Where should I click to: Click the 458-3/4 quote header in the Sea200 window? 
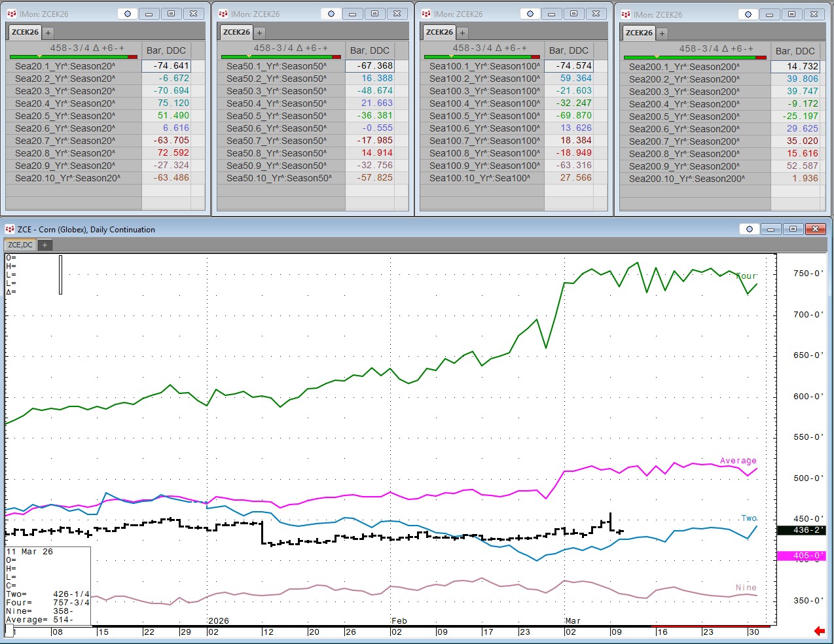coord(716,48)
